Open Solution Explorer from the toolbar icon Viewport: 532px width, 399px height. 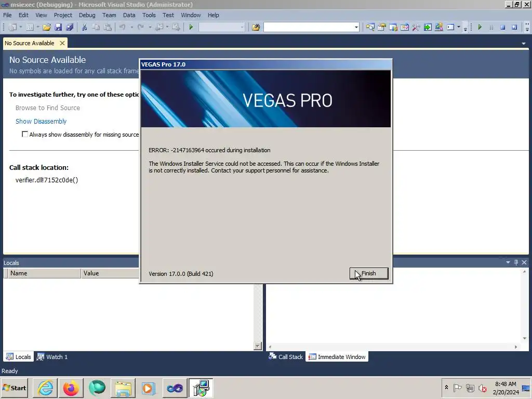tap(370, 27)
